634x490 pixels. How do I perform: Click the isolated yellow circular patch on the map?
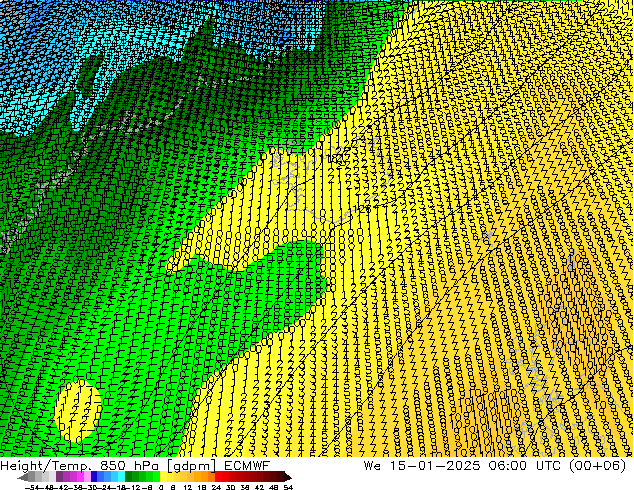78,410
